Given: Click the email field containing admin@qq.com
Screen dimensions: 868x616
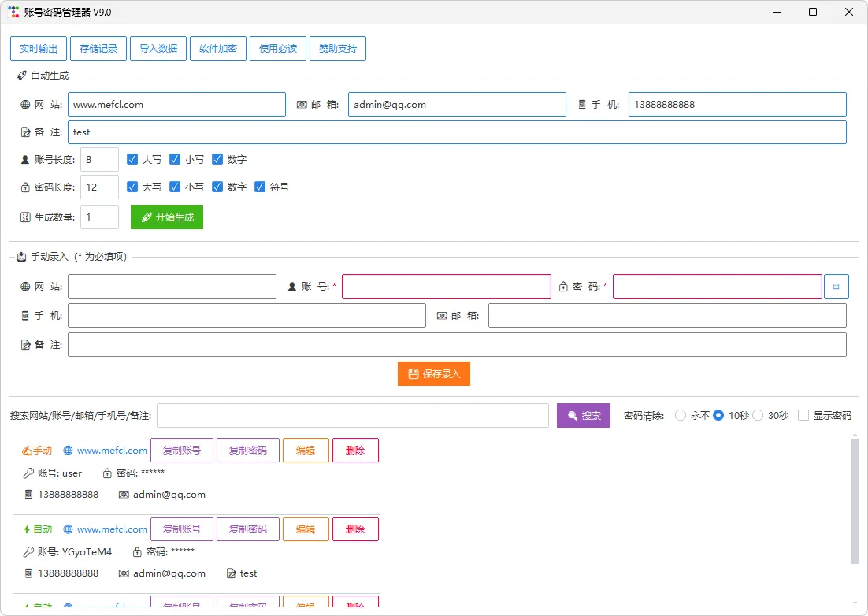Looking at the screenshot, I should 458,105.
